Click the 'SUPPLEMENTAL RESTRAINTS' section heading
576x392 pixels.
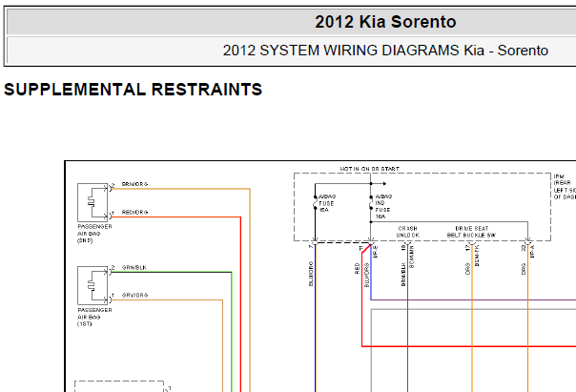[x=133, y=90]
